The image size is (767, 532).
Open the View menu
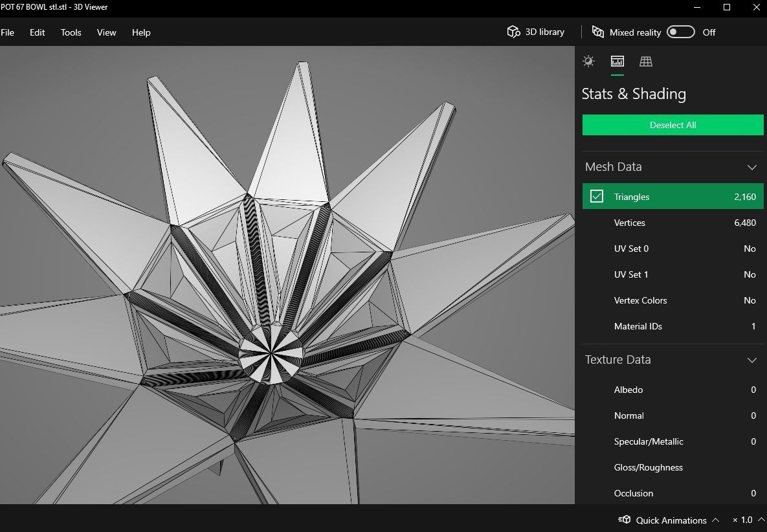click(x=106, y=32)
